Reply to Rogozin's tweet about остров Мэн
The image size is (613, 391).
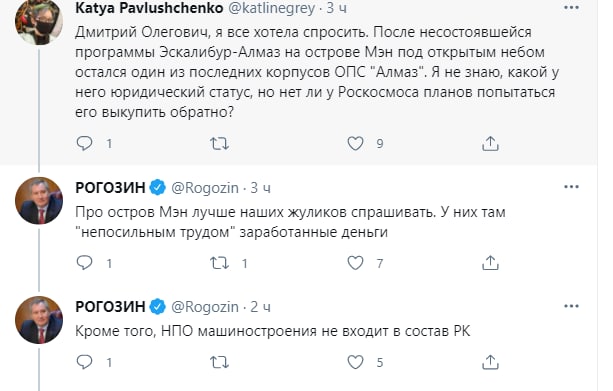tap(84, 263)
